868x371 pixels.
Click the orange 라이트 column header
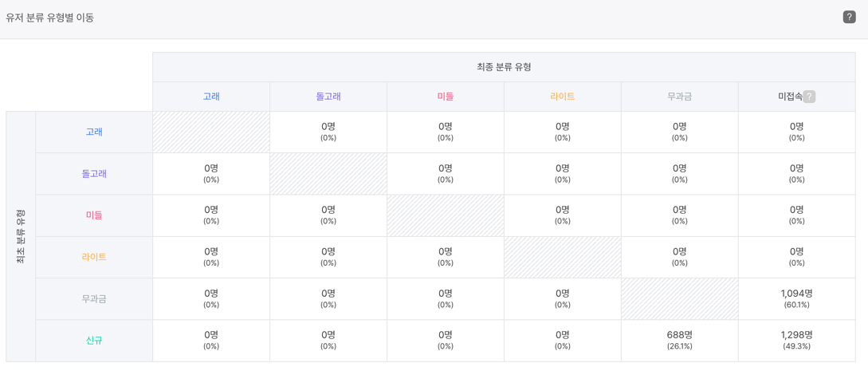pyautogui.click(x=563, y=97)
